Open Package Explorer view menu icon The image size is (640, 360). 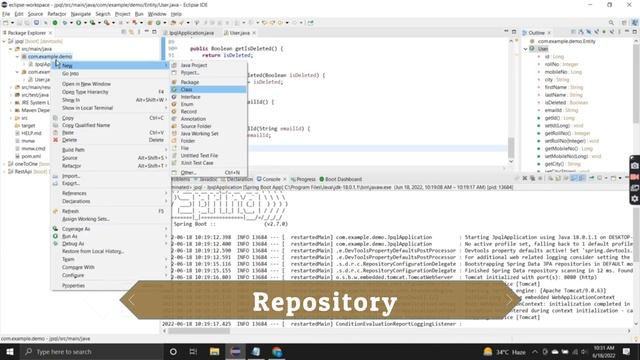139,32
